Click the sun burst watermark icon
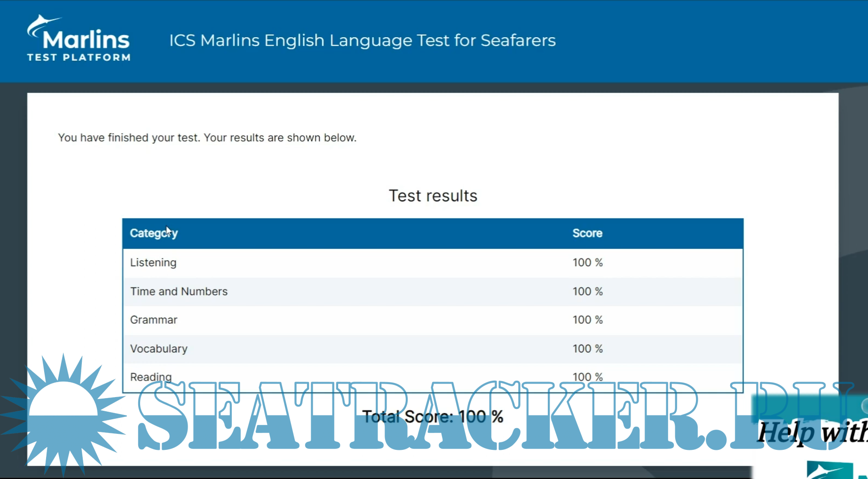The height and width of the screenshot is (479, 868). [x=63, y=413]
